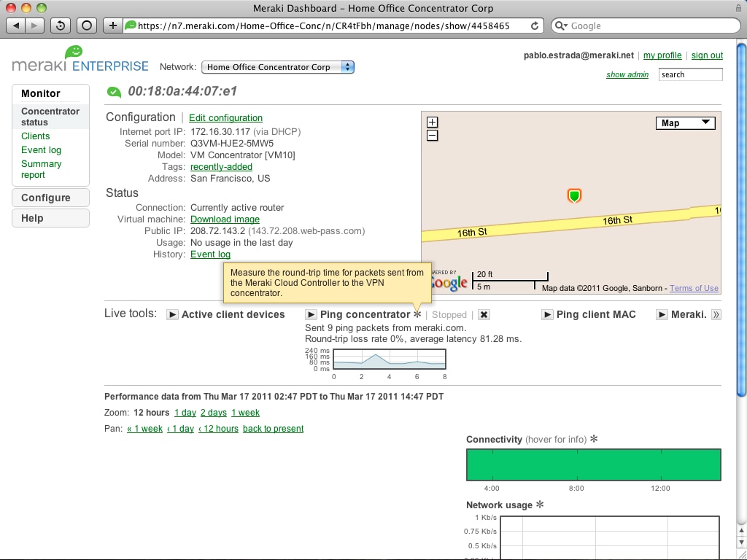Viewport: 747px width, 560px height.
Task: Start the Active client devices live tool
Action: click(x=172, y=315)
